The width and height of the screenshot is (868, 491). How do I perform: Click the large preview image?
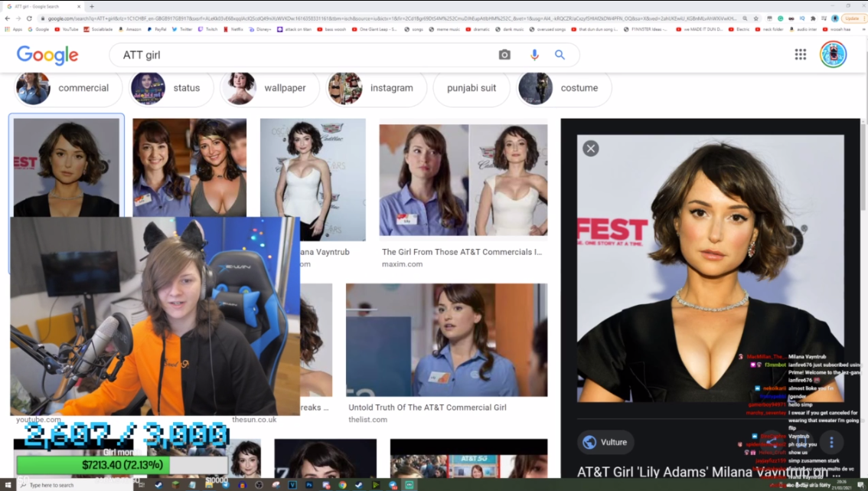[711, 268]
